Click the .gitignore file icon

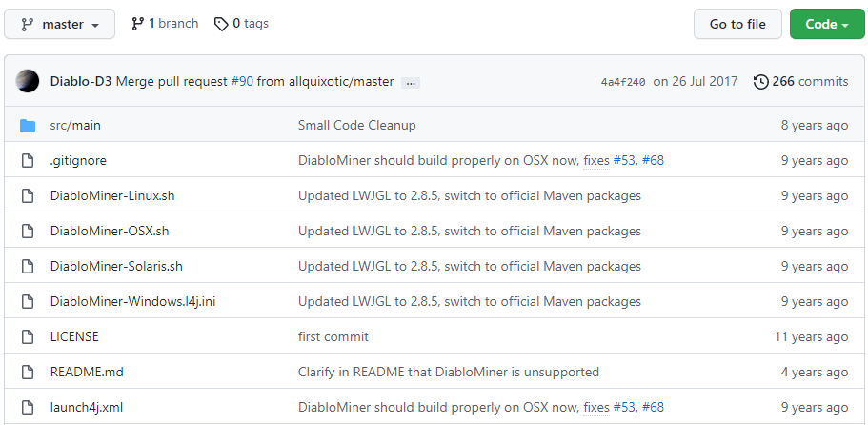click(28, 161)
